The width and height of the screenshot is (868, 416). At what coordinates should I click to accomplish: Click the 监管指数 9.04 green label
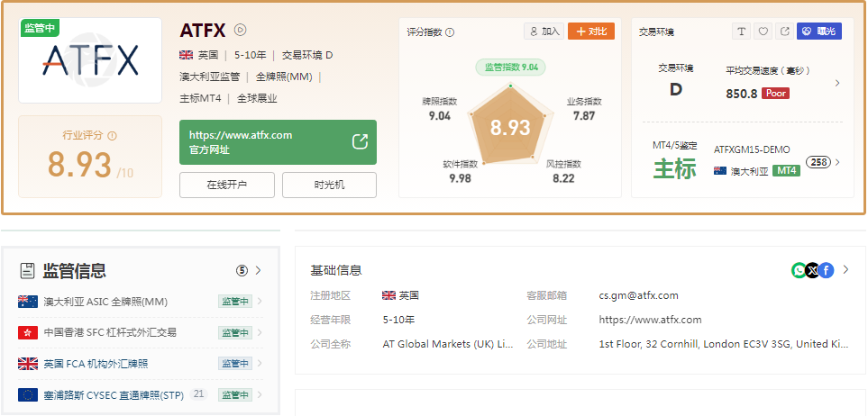coord(510,68)
